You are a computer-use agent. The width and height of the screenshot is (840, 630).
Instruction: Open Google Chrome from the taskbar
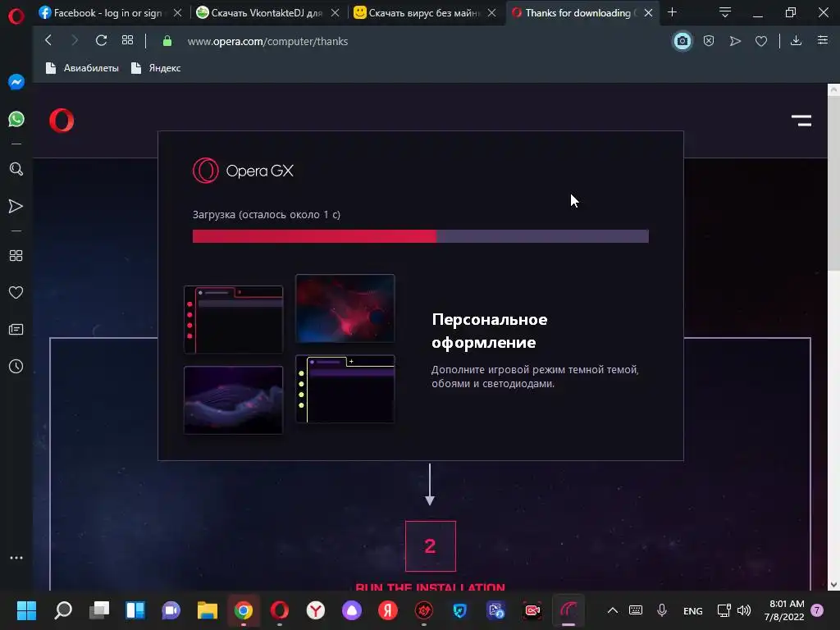click(243, 610)
